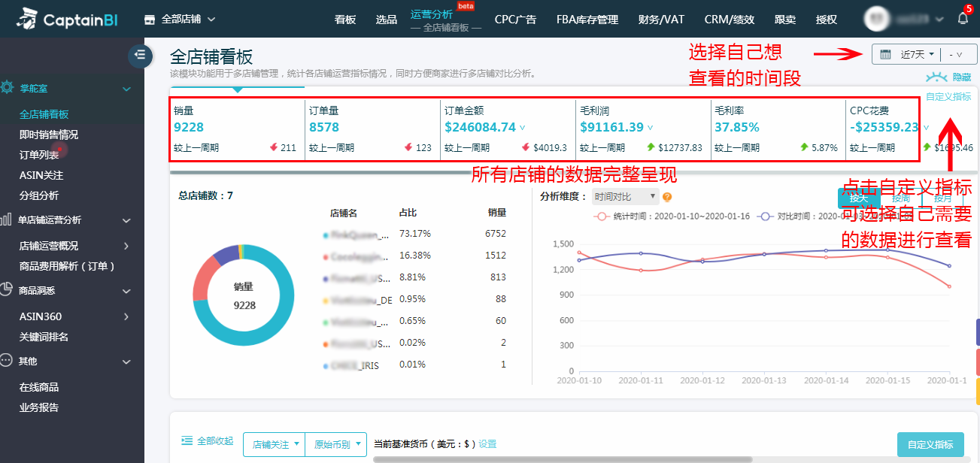Click the 掌舵室 helm icon
980x463 pixels.
coord(7,88)
